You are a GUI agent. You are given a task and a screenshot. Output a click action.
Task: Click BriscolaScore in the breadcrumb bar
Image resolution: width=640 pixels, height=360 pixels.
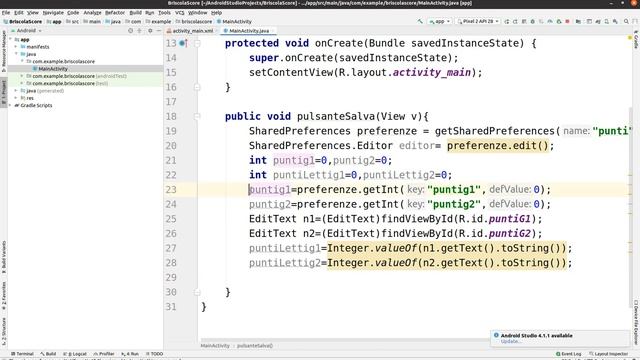pyautogui.click(x=23, y=22)
